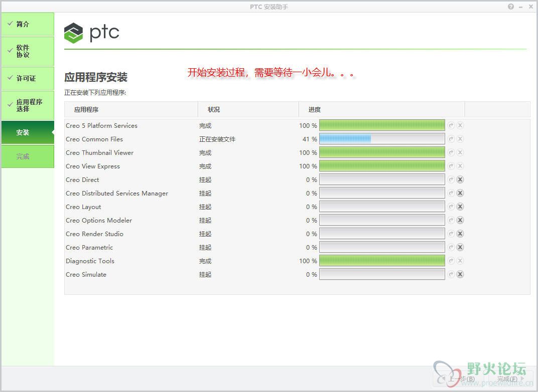Image resolution: width=538 pixels, height=392 pixels.
Task: Select the Diagnostic Tools row name
Action: 90,261
